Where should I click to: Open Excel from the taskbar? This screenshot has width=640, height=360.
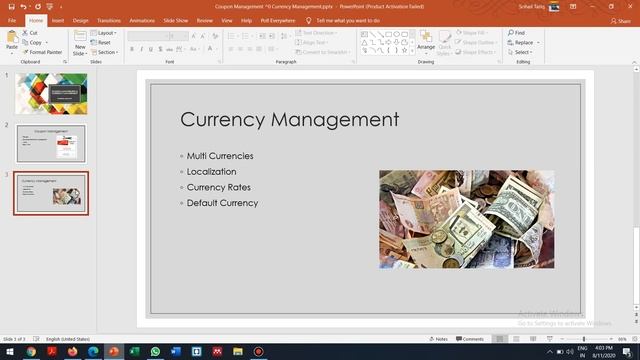coord(134,351)
